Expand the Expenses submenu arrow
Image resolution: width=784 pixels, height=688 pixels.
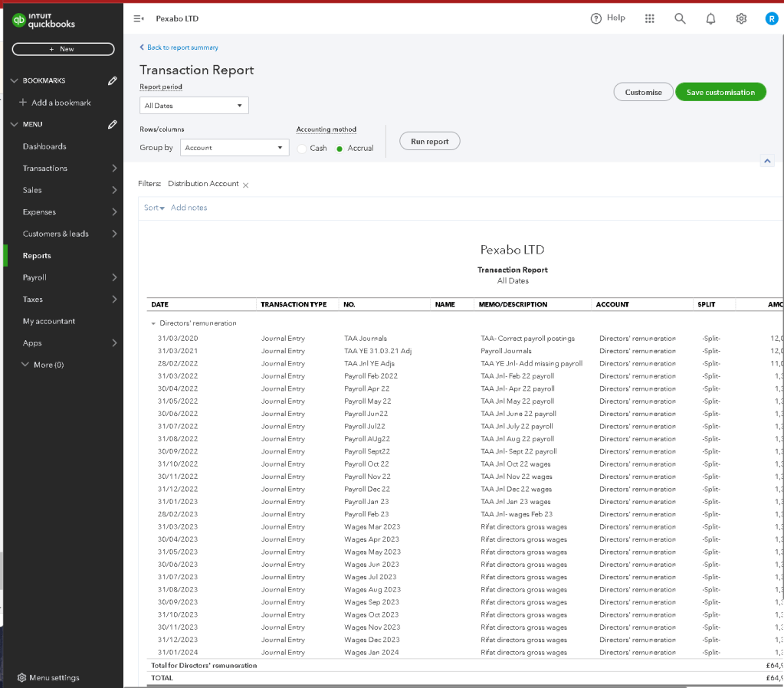coord(114,211)
